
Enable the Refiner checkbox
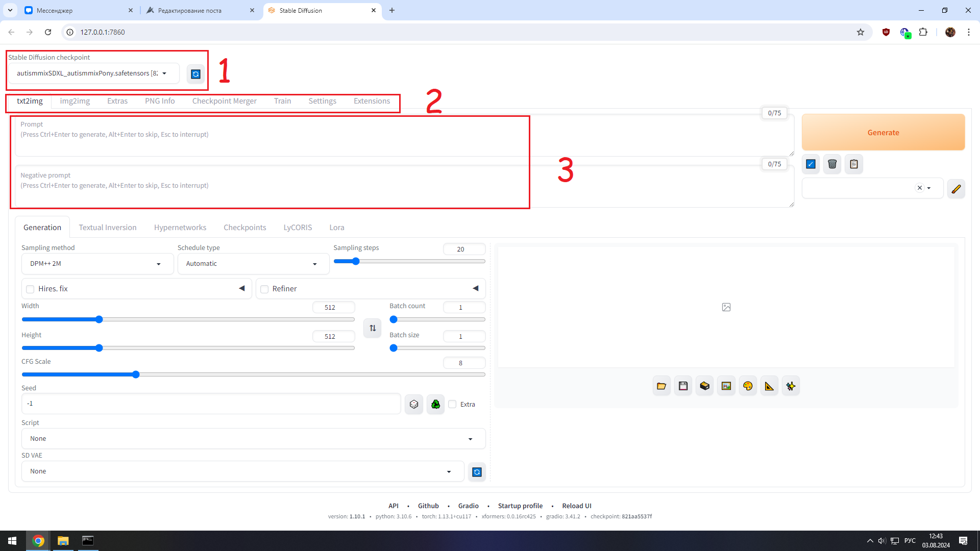pos(264,289)
